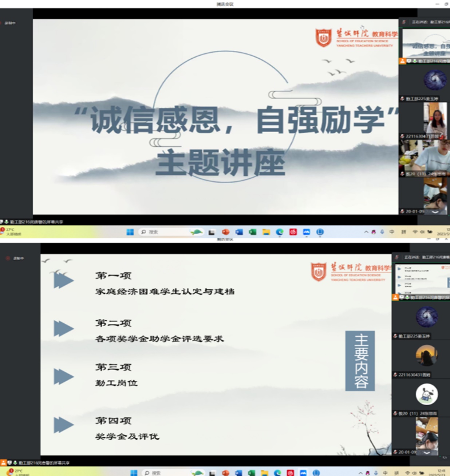
Task: Toggle 拼 input mode in lower system tray
Action: coord(396,473)
